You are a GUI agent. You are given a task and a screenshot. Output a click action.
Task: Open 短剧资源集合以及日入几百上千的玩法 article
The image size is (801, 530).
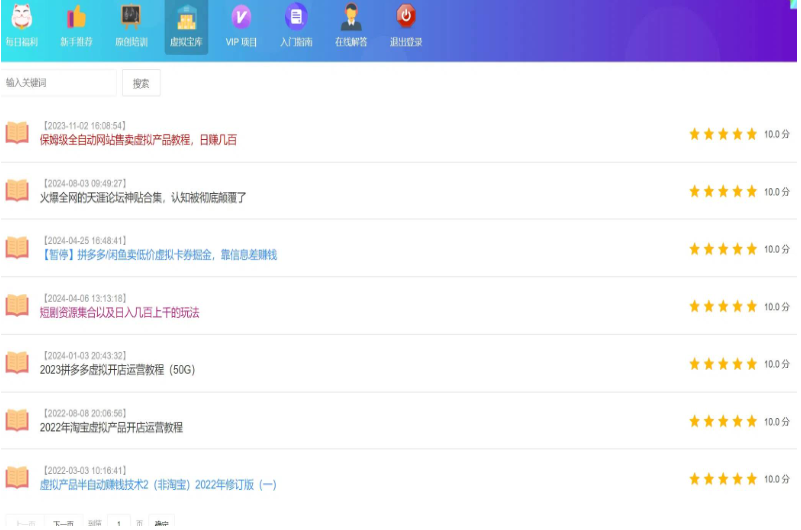click(120, 312)
